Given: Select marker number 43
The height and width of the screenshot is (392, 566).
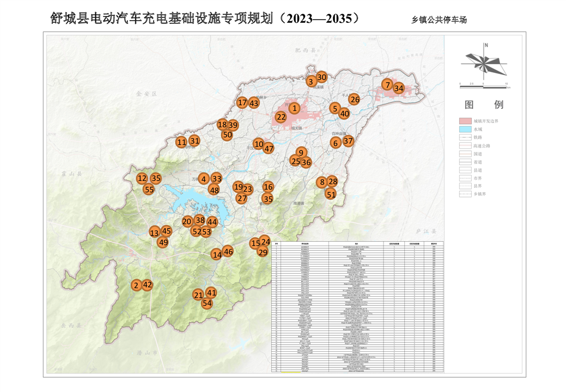Looking at the screenshot, I should pyautogui.click(x=254, y=103).
